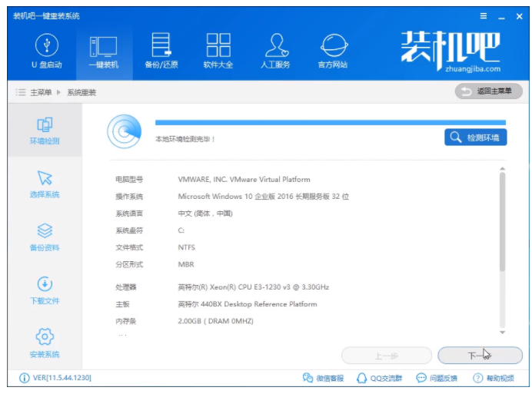Viewport: 532px width, 394px height.
Task: Click the return arrow icon in 返回主菜单
Action: click(x=467, y=91)
